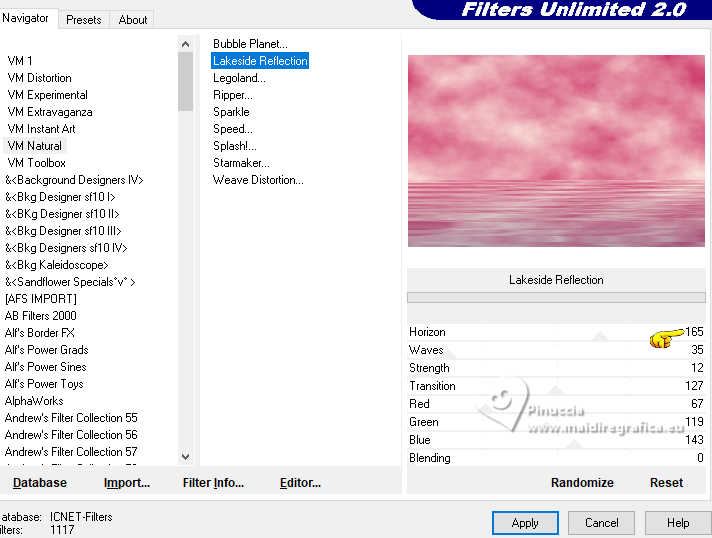Open Help
This screenshot has height=538, width=712.
[x=678, y=523]
